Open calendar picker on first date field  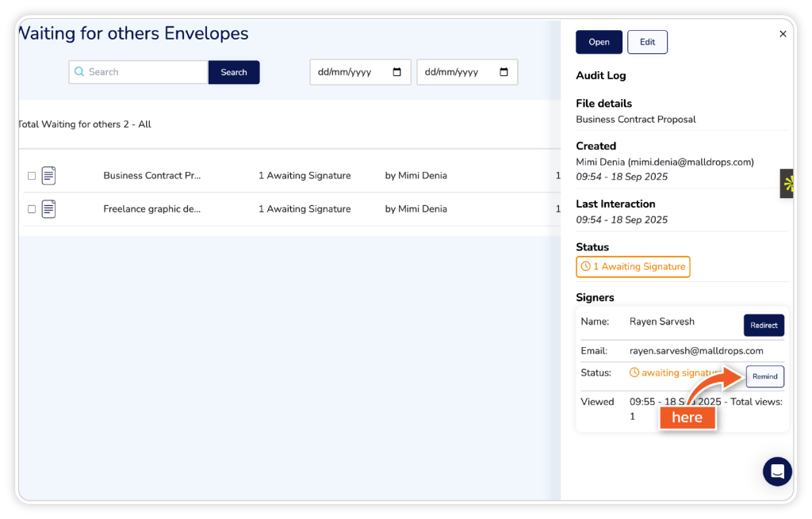tap(397, 72)
